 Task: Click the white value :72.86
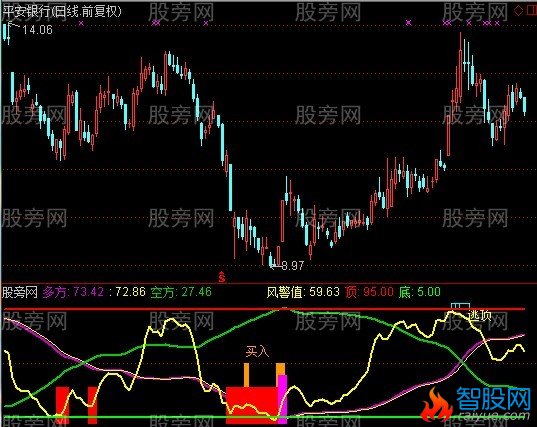coord(127,292)
